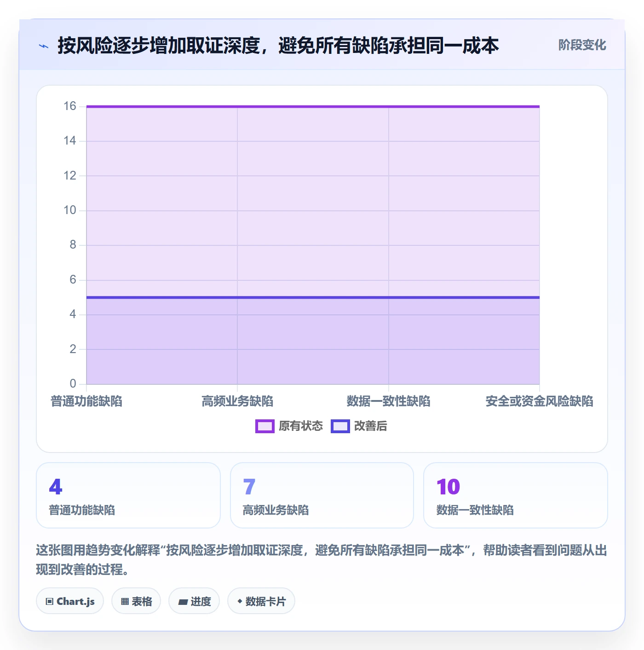The width and height of the screenshot is (644, 650).
Task: Click the lightning bolt icon beside the title
Action: pyautogui.click(x=44, y=46)
